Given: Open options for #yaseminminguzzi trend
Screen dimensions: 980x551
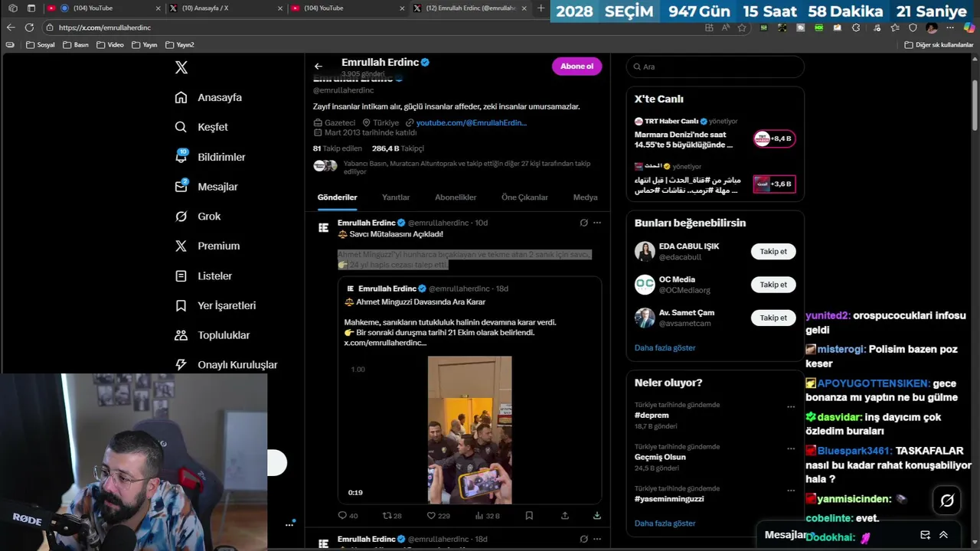Looking at the screenshot, I should tap(791, 491).
